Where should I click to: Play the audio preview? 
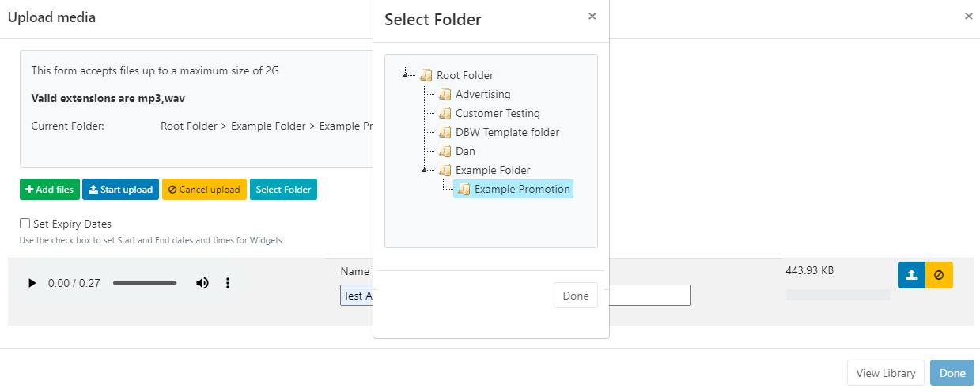tap(32, 283)
